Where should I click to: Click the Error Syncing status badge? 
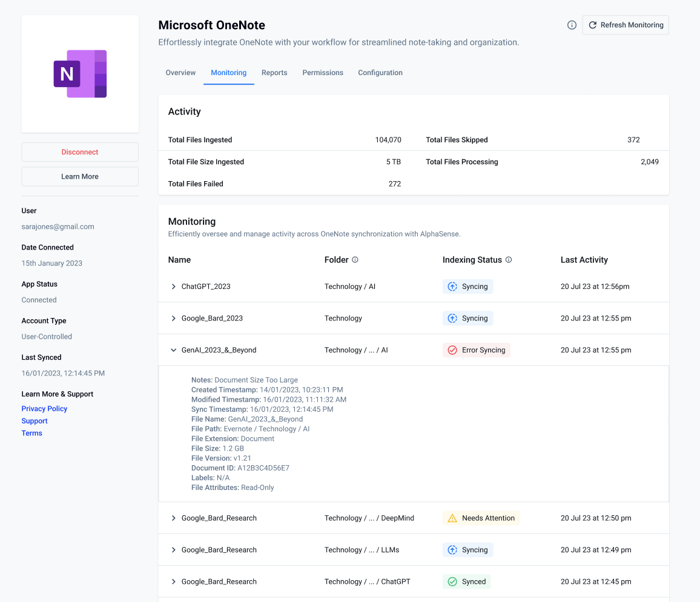477,350
